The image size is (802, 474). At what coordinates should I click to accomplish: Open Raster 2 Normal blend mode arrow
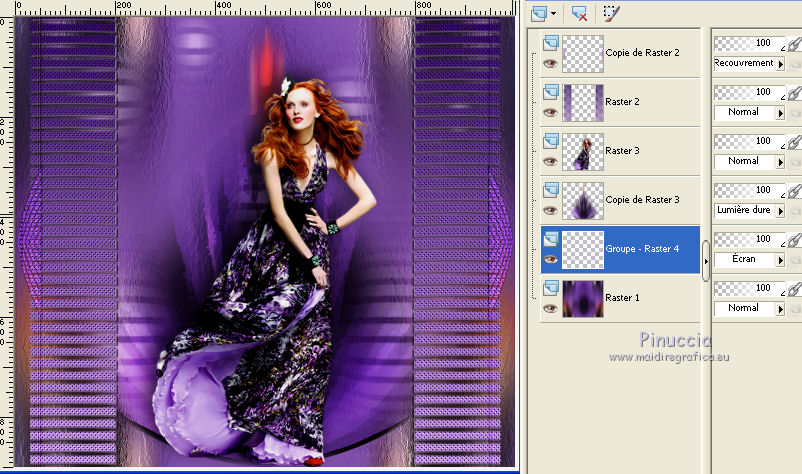coord(780,113)
